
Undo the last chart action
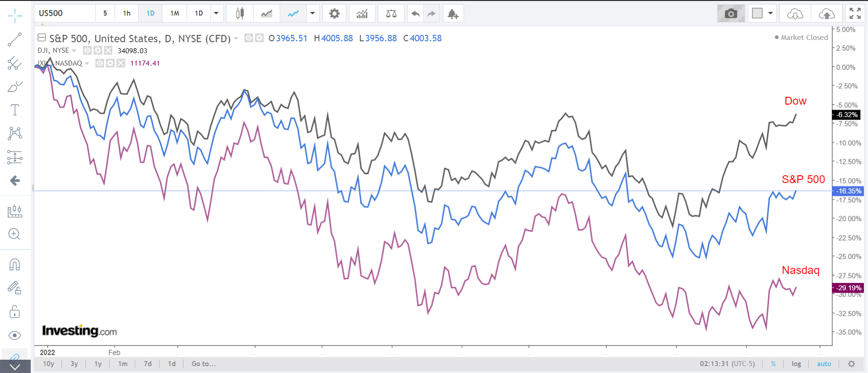point(415,13)
